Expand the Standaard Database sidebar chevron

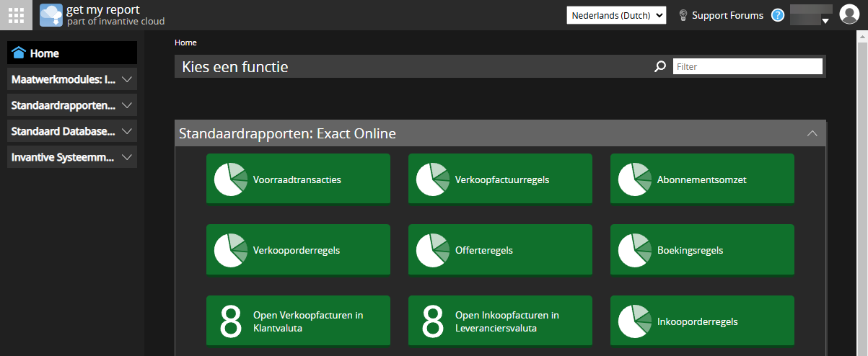pos(127,131)
